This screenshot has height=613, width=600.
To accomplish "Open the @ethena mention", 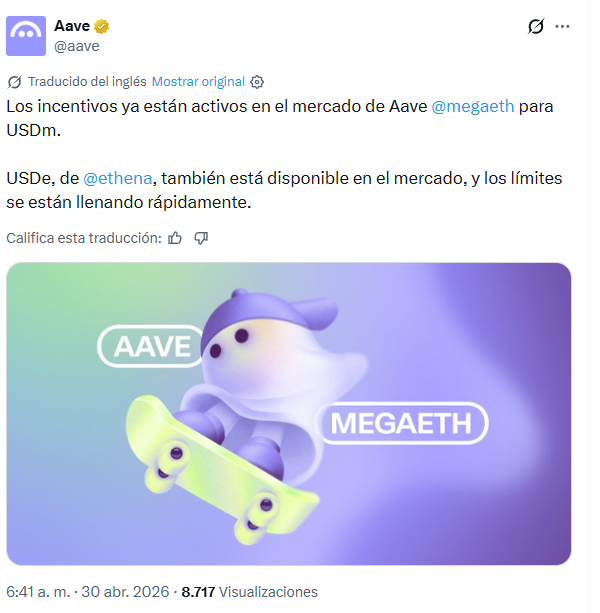I will [118, 178].
